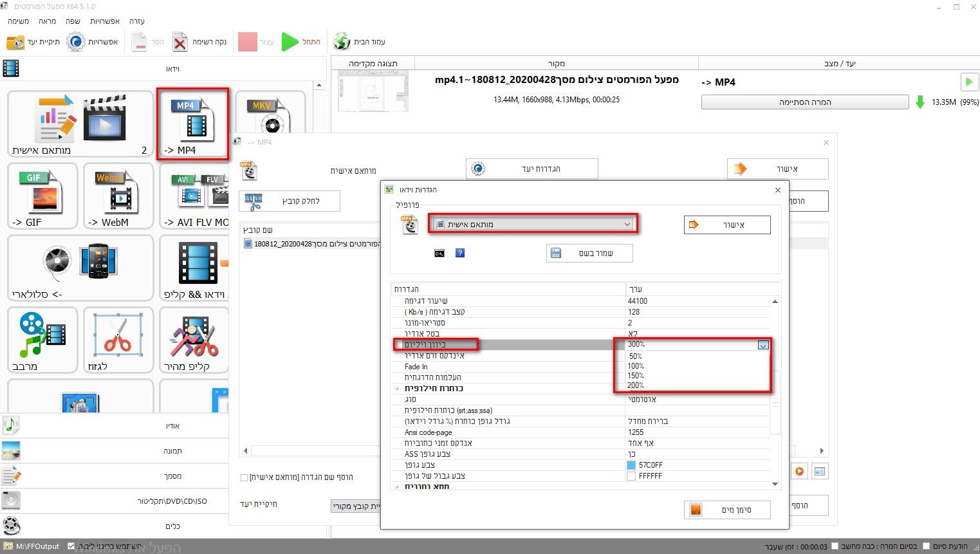Open the home page (עמוד הבית) globe icon
The height and width of the screenshot is (554, 980).
(342, 42)
